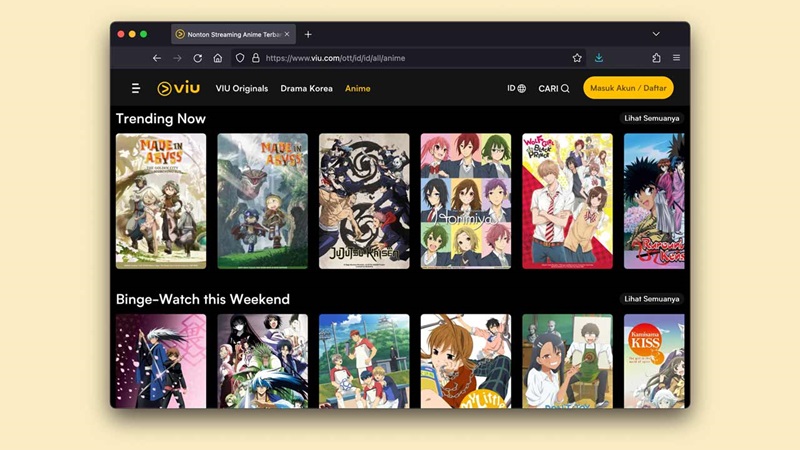Click Masuk Akun / Daftar button
The width and height of the screenshot is (800, 450).
[x=628, y=88]
